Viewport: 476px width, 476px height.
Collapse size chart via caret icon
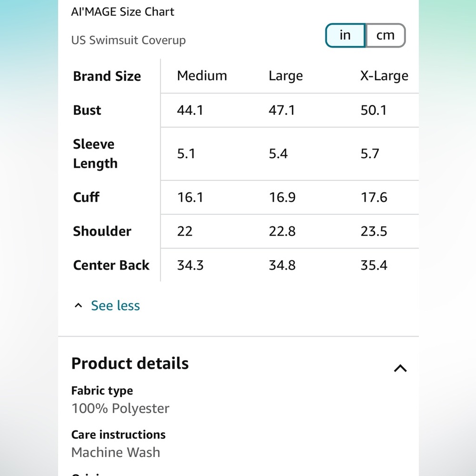79,306
